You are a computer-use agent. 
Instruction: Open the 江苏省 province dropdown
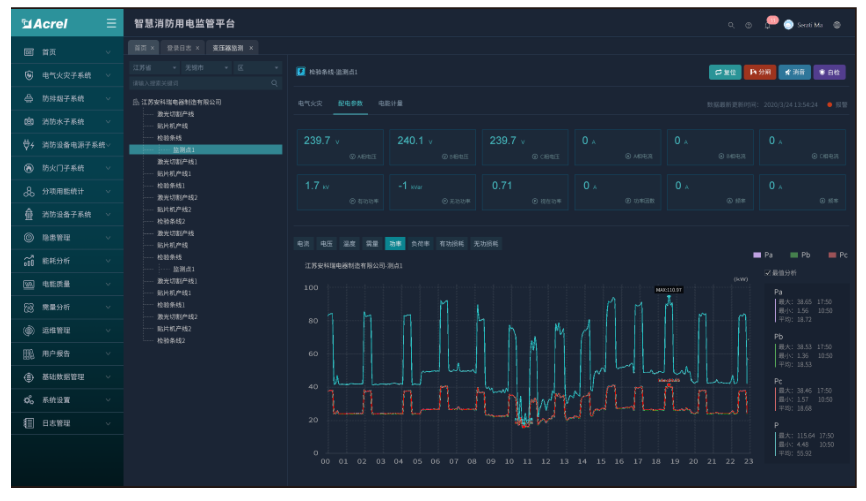coord(153,68)
